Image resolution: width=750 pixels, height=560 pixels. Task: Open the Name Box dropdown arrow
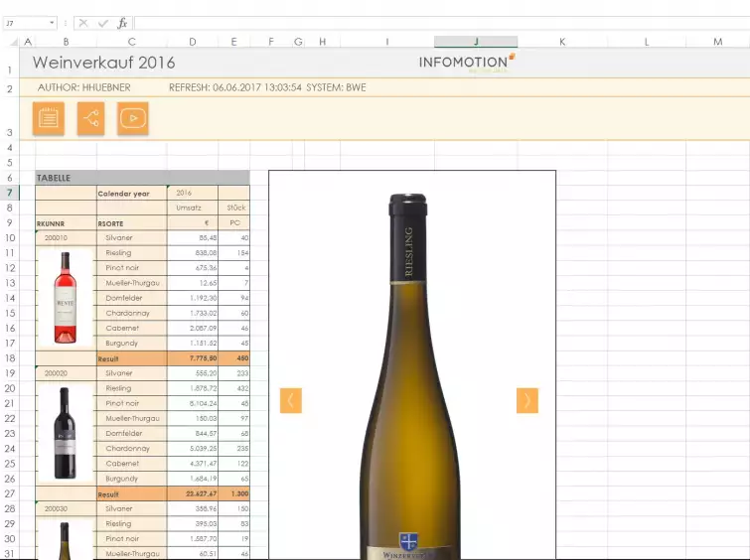click(52, 23)
